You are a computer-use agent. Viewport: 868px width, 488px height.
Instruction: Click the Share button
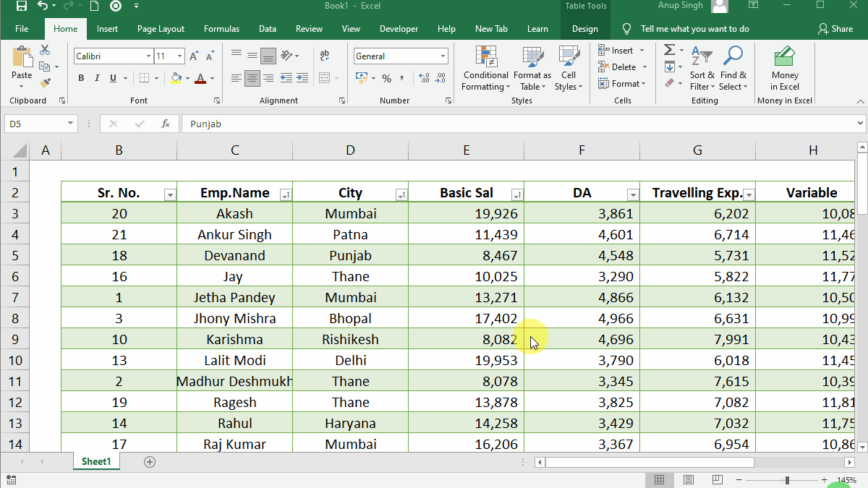pyautogui.click(x=836, y=29)
